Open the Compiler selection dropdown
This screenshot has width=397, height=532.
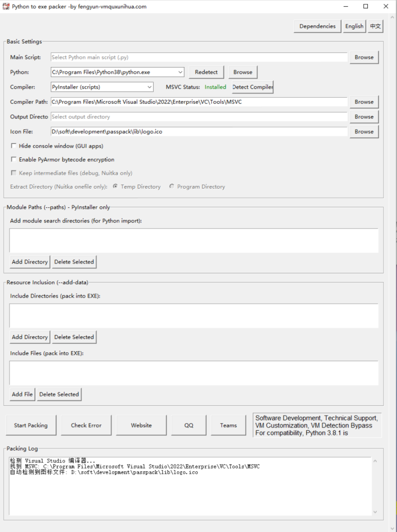click(x=149, y=87)
